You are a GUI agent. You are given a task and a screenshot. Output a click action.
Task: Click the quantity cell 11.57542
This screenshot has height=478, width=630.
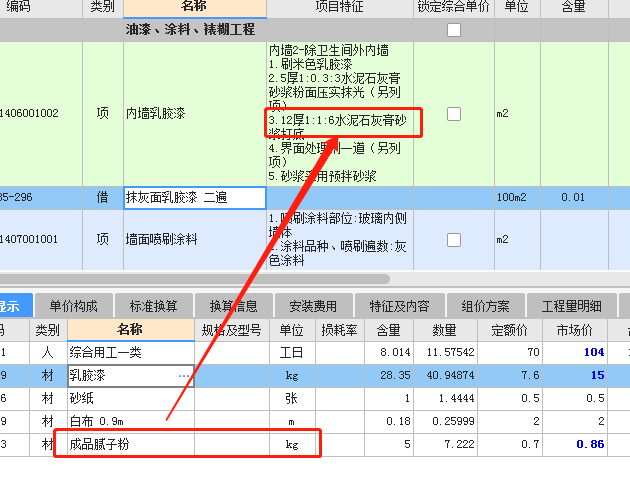(445, 353)
